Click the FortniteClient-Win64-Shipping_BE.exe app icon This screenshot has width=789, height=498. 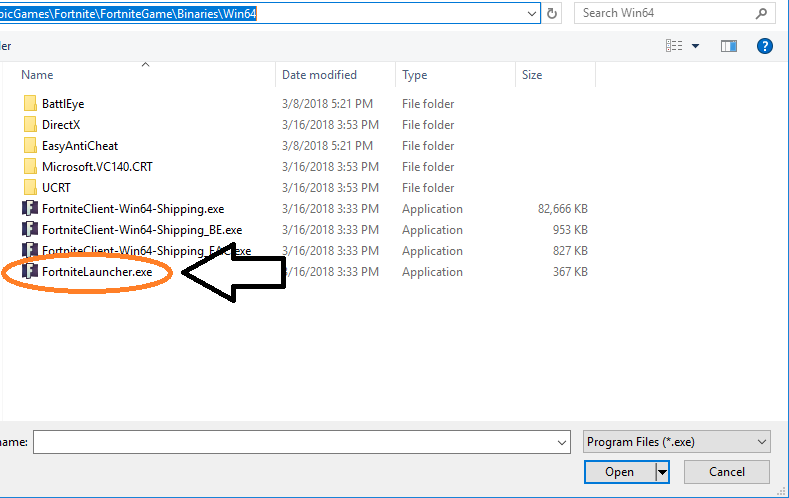(30, 230)
